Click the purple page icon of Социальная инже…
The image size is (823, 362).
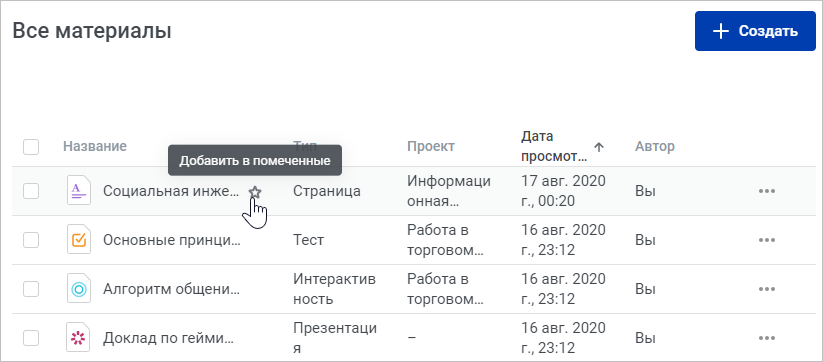click(x=79, y=190)
